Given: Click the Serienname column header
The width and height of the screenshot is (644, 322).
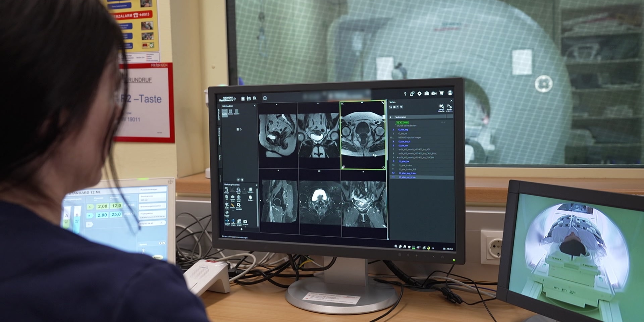Looking at the screenshot, I should [x=400, y=117].
